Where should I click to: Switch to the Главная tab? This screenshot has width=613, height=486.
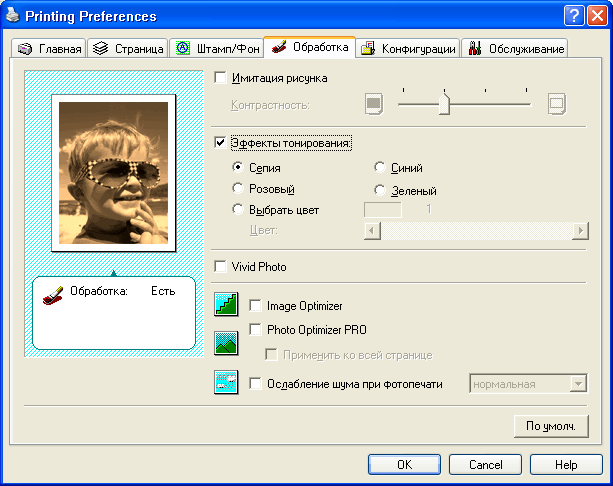[x=50, y=49]
